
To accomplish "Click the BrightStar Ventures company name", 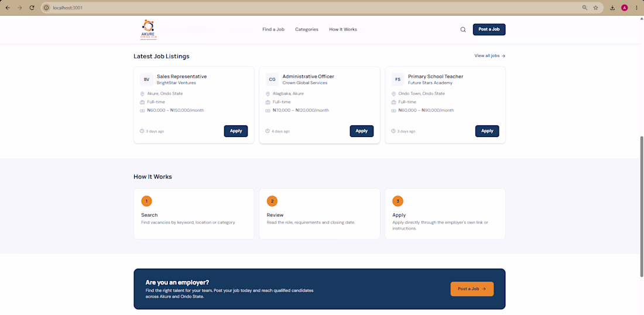I will pos(176,83).
